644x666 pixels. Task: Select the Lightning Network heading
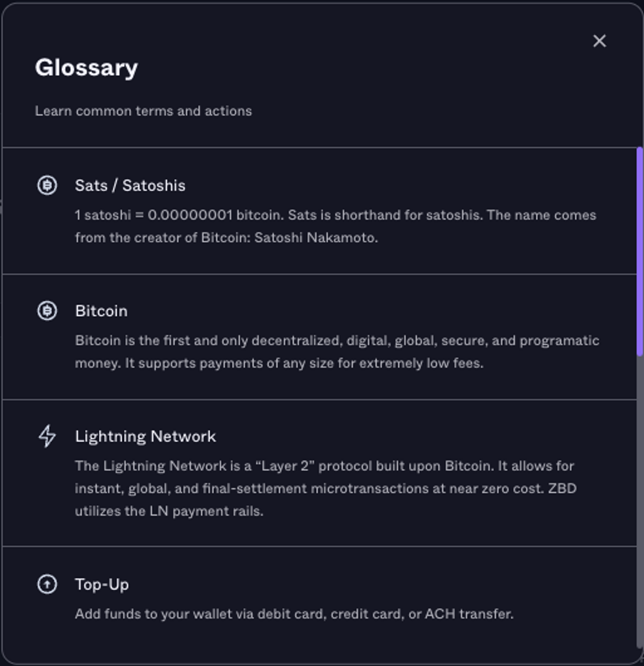[x=146, y=436]
